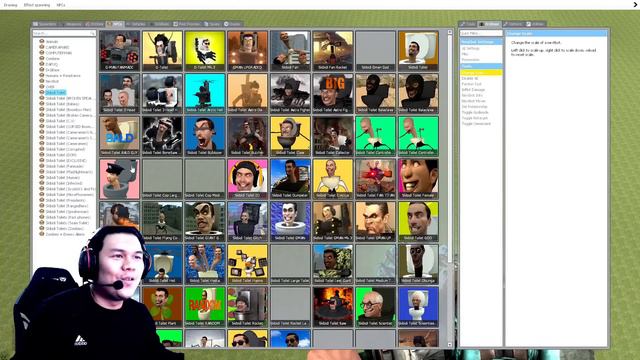The height and width of the screenshot is (360, 640).
Task: Open the Utilities tab in right panel
Action: (535, 24)
